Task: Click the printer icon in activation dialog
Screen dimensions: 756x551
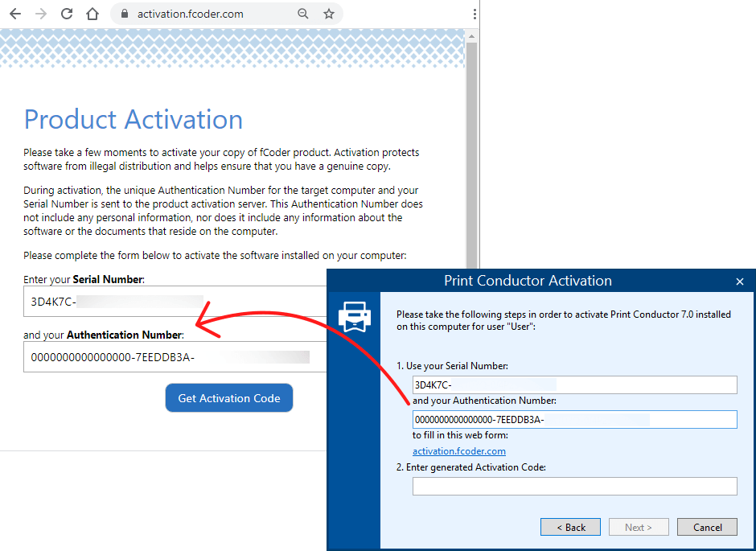Action: (x=354, y=316)
